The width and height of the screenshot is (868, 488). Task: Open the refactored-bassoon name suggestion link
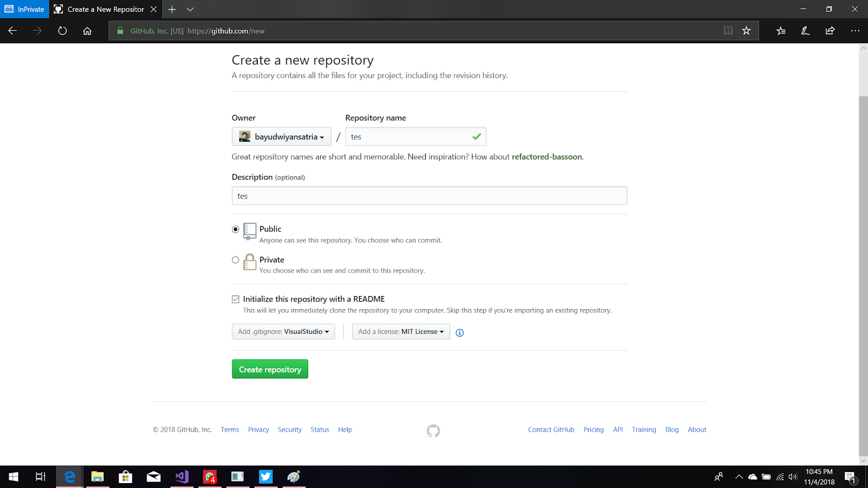coord(547,157)
